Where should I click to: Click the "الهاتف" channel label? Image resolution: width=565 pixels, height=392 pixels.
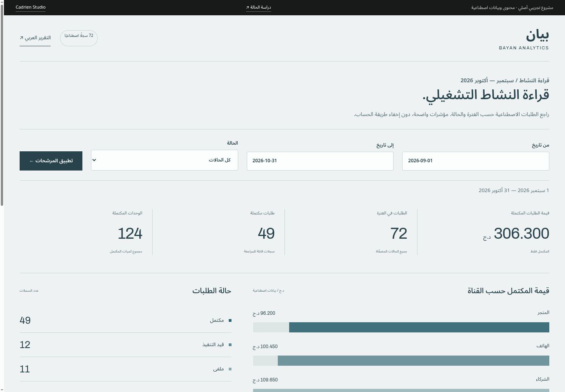[x=543, y=346]
